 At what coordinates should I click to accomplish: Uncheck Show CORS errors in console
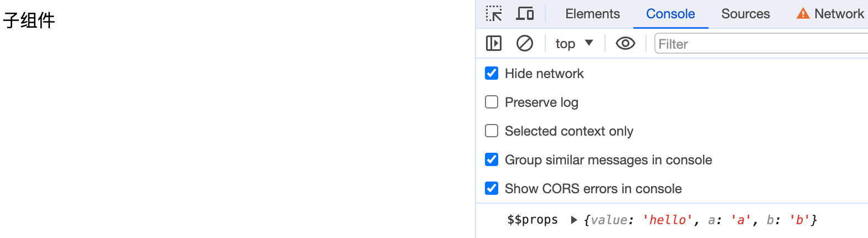point(492,189)
